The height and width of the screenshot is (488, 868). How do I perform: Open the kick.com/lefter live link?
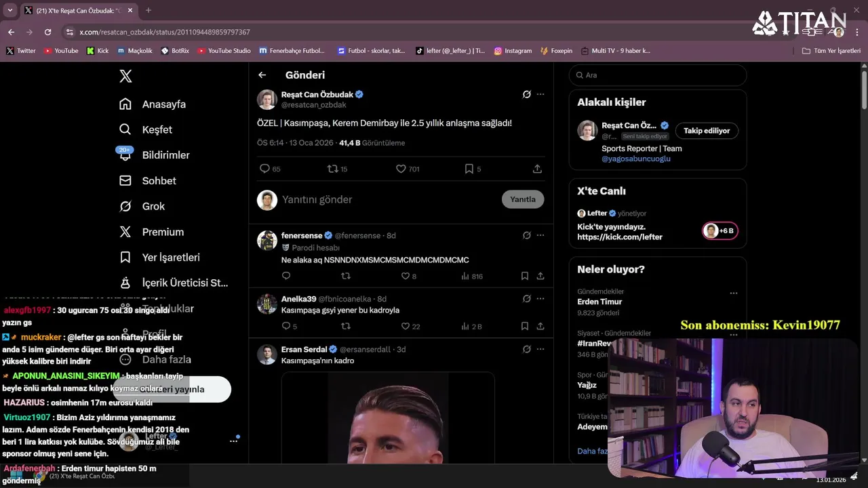click(x=620, y=237)
